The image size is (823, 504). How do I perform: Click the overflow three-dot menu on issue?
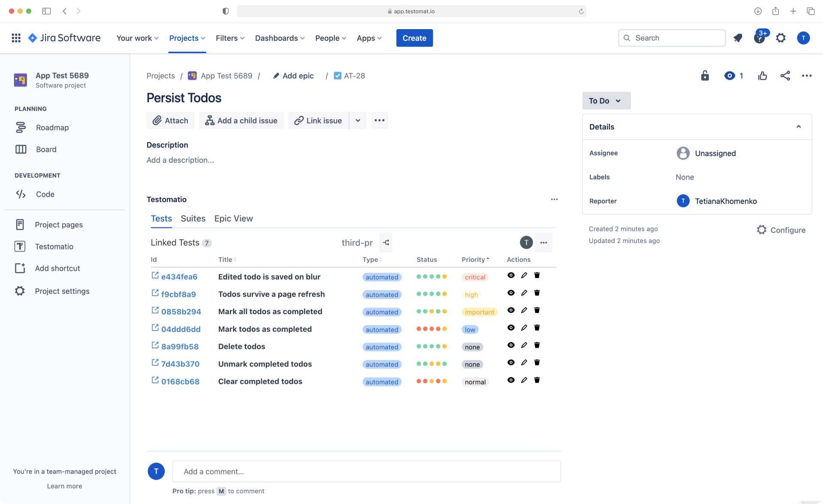coord(807,75)
